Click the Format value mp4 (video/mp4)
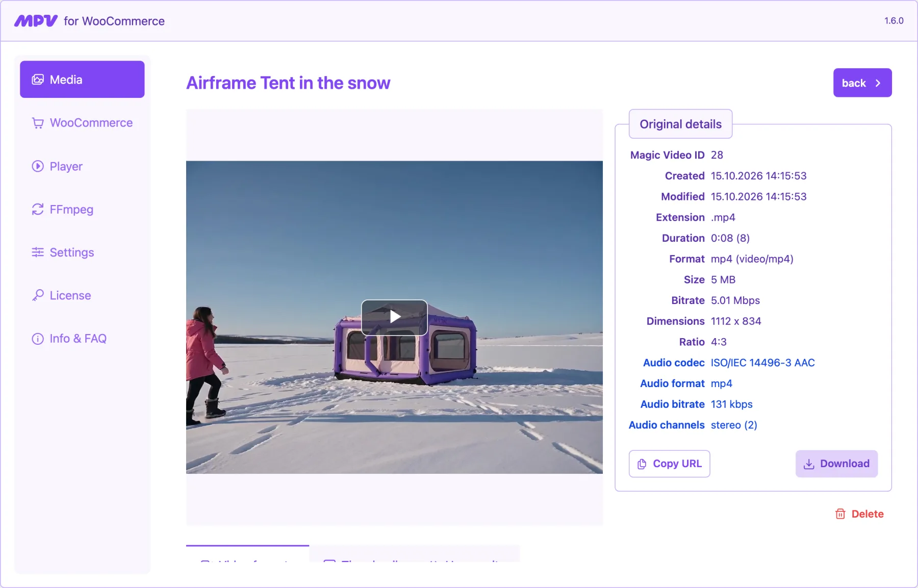 coord(752,259)
